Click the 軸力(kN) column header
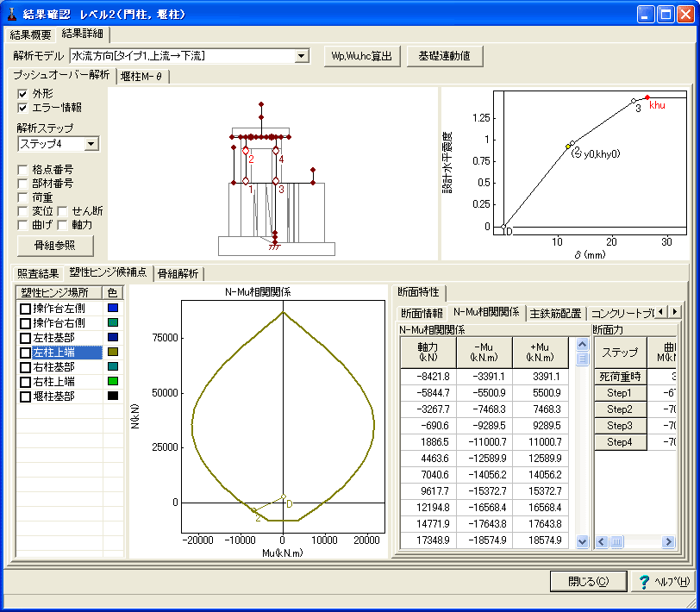The image size is (700, 612). [x=428, y=353]
